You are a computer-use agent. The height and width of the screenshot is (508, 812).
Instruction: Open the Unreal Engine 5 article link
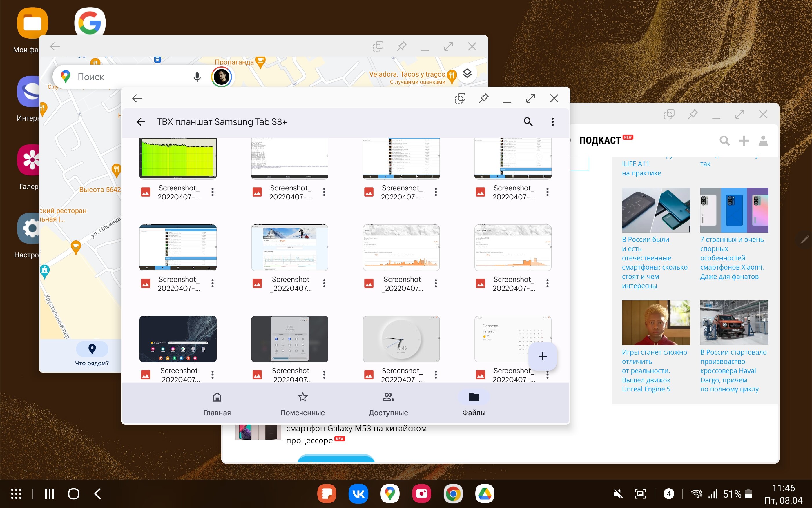pos(655,371)
